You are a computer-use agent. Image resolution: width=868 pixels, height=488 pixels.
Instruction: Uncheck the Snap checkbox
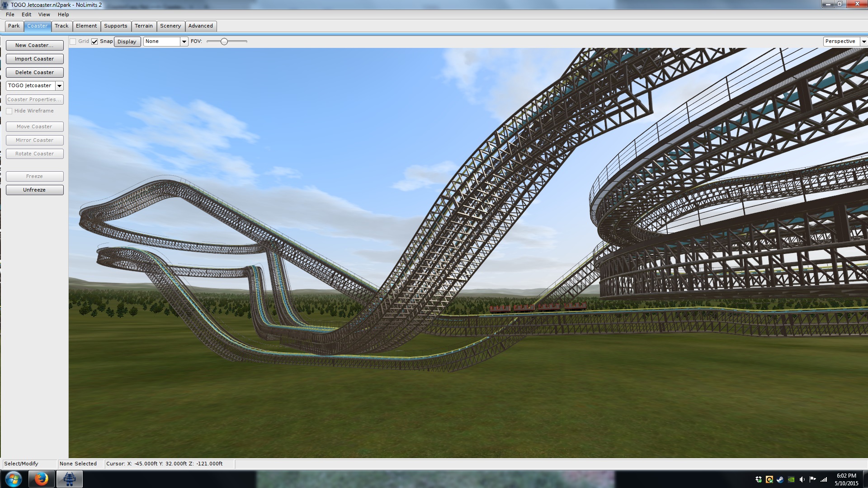[94, 42]
